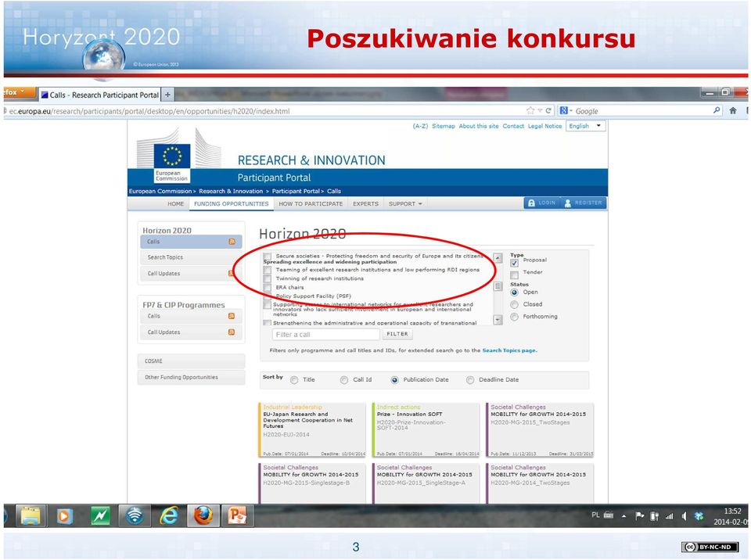Image resolution: width=751 pixels, height=560 pixels.
Task: Click the person icon on Register button
Action: 568,203
